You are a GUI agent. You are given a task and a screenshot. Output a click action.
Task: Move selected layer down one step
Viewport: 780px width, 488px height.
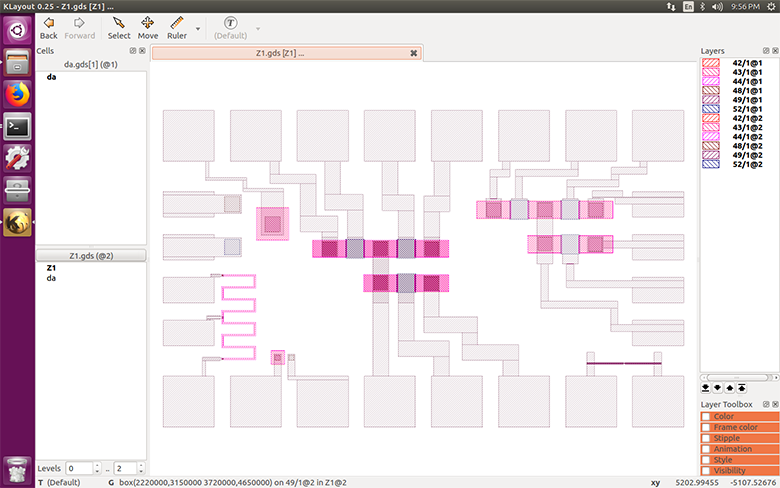717,388
